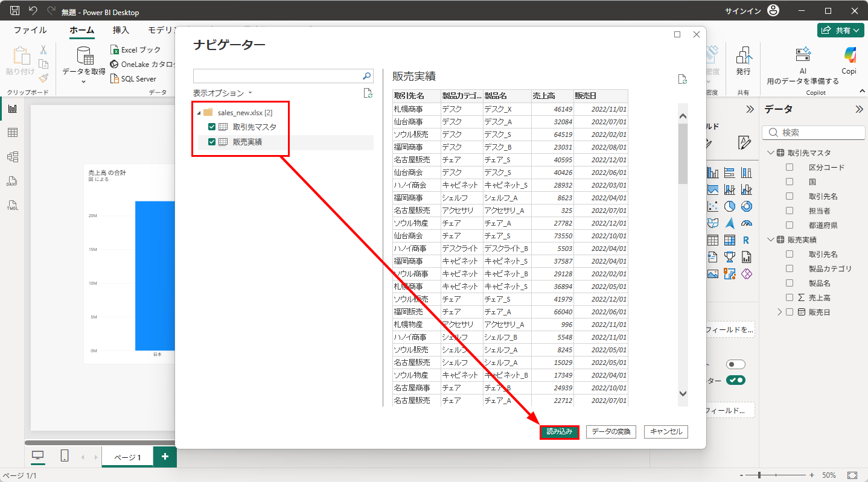Expand the 販売日 date hierarchy
The image size is (868, 482).
click(x=779, y=312)
